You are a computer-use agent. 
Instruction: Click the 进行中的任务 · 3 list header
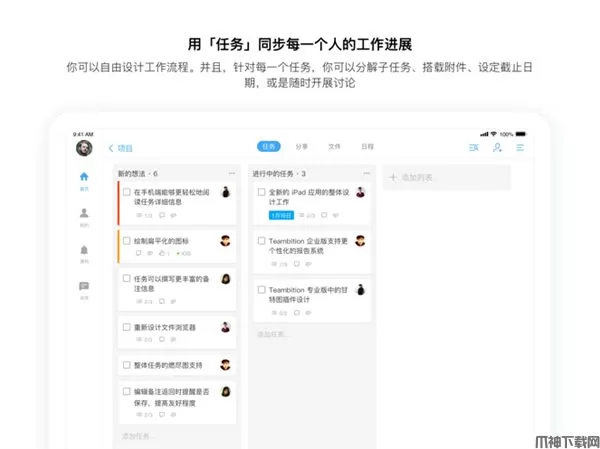pos(279,174)
